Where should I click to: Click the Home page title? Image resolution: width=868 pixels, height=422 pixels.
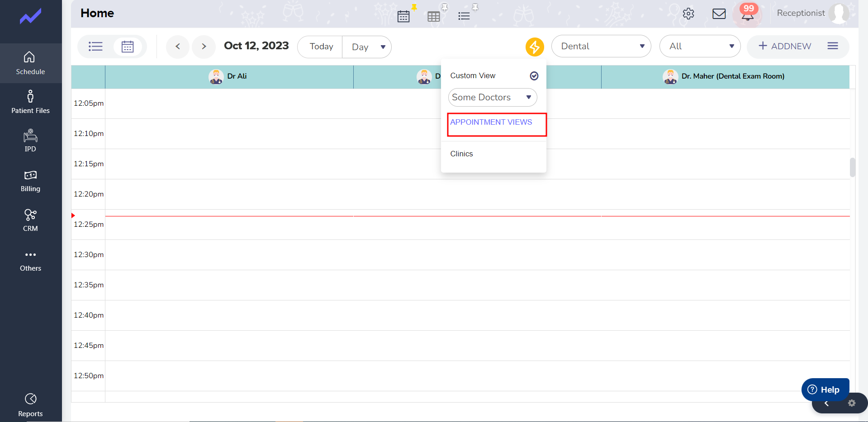[97, 13]
